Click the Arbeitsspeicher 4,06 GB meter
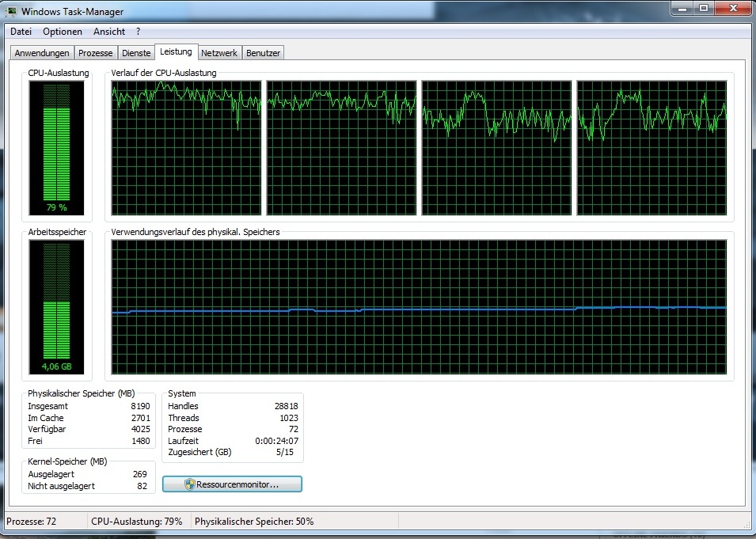The height and width of the screenshot is (539, 756). click(56, 307)
